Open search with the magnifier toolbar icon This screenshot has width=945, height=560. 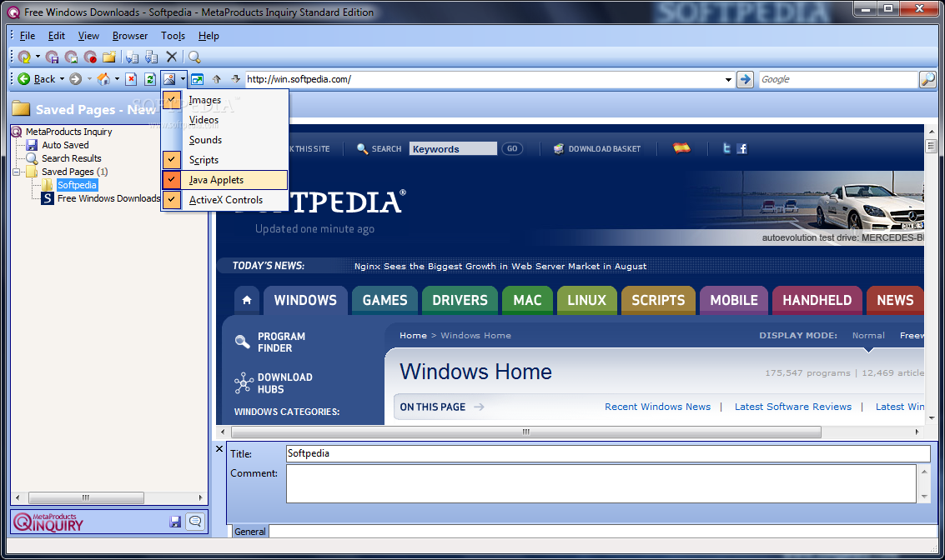pos(194,57)
